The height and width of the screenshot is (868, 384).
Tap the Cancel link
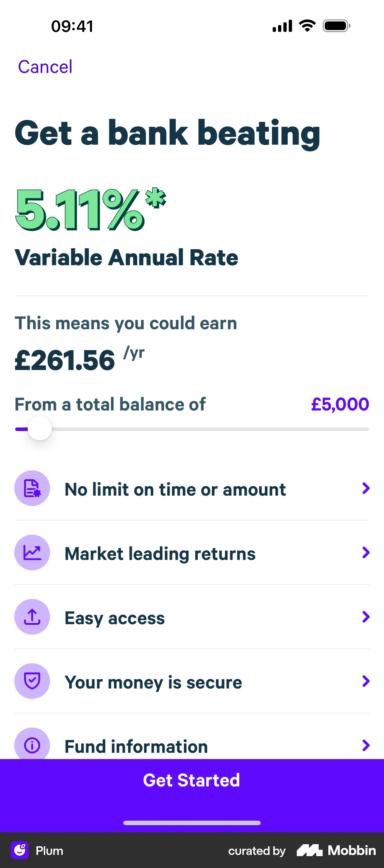pos(45,67)
